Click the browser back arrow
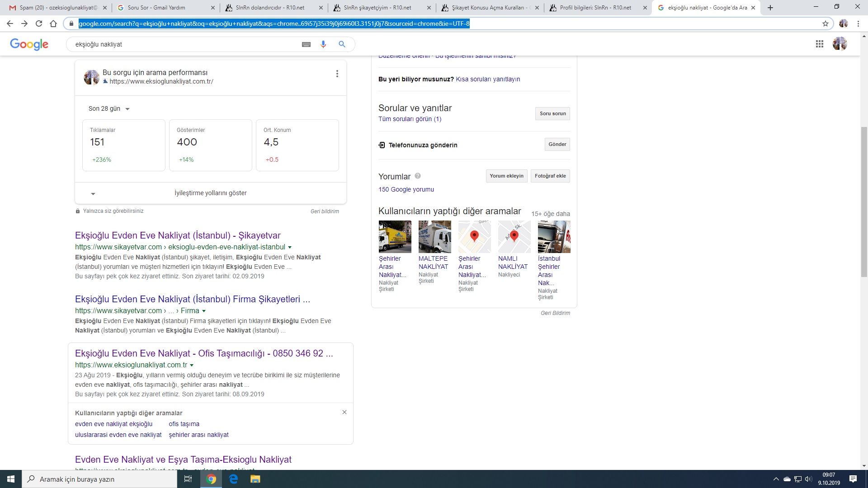 (10, 23)
